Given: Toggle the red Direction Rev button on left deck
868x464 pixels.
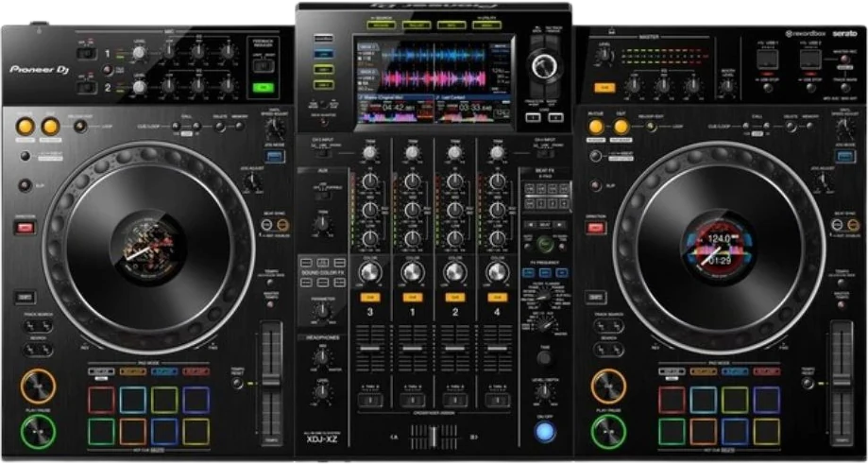Looking at the screenshot, I should pos(25,227).
